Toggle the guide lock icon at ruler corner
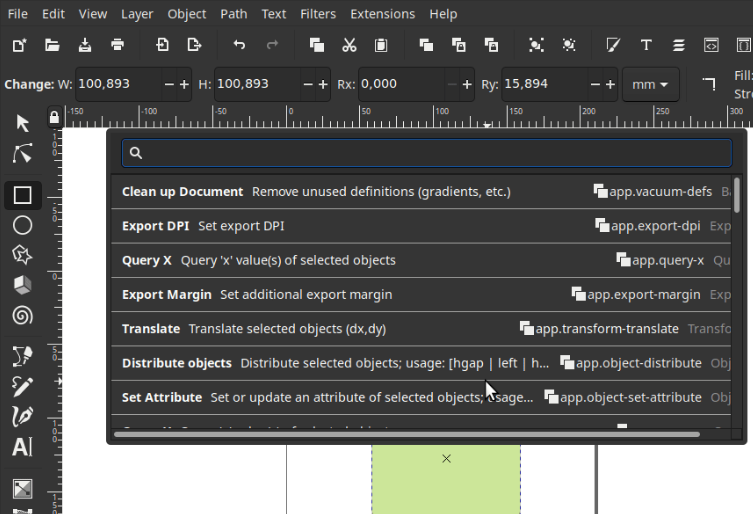 (54, 117)
